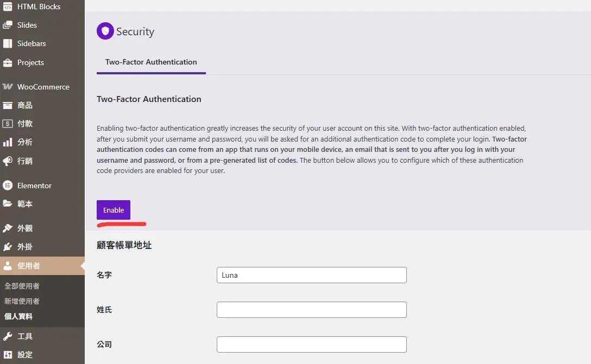Open the 新增使用者 submenu link

[x=22, y=301]
